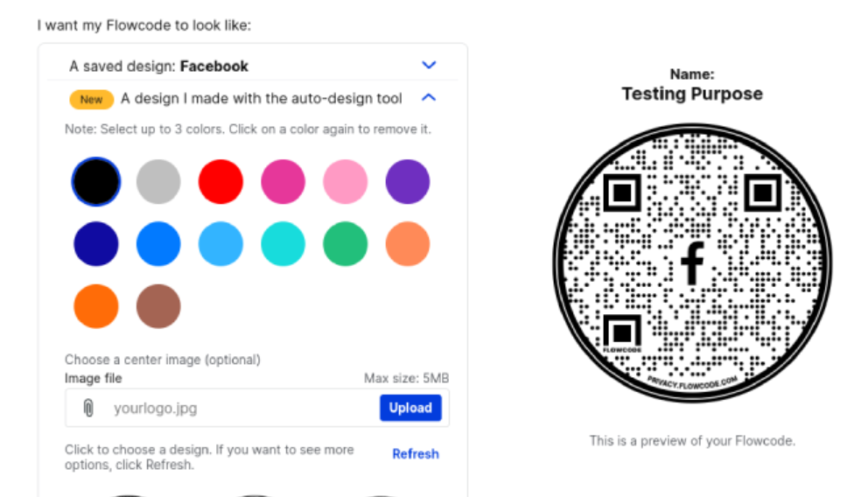This screenshot has width=868, height=497.
Task: Pick the light gray color swatch
Action: [x=158, y=182]
